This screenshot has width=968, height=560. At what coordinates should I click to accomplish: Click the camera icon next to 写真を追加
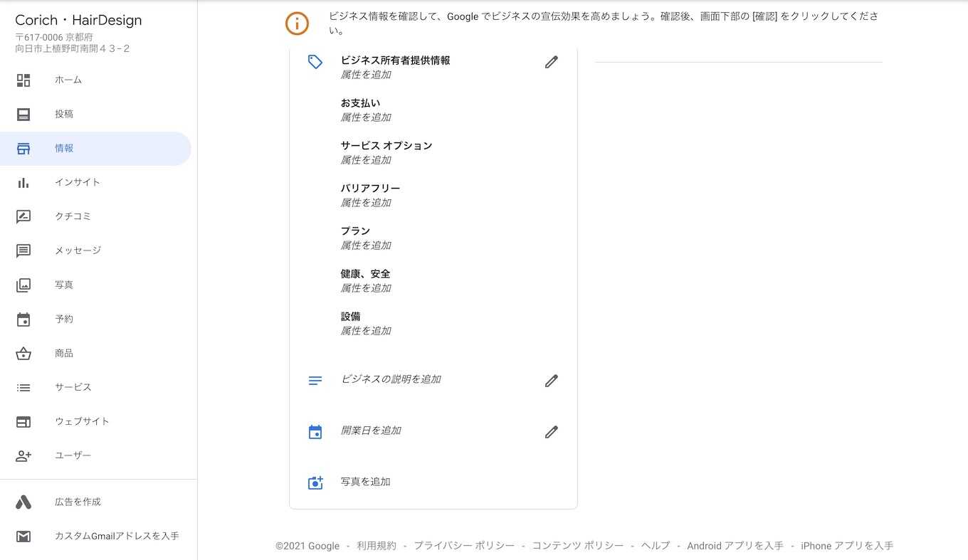point(315,482)
